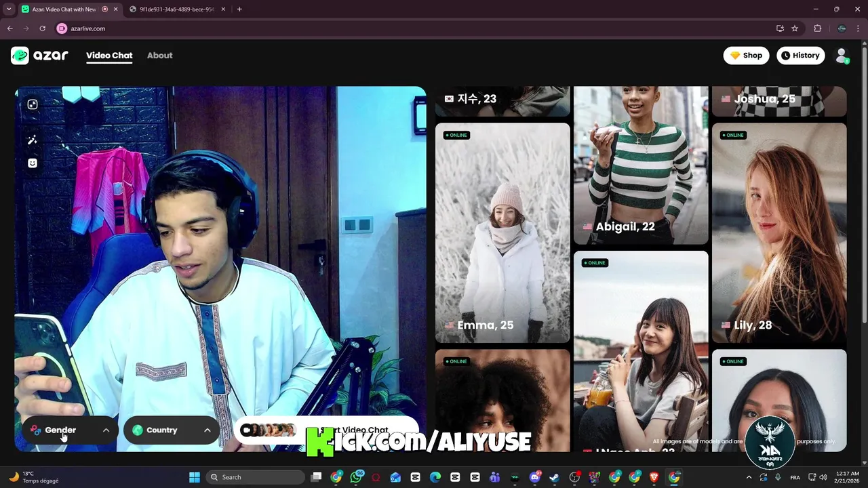The image size is (868, 488).
Task: Open the clock showing 12:17 AM
Action: click(x=848, y=477)
